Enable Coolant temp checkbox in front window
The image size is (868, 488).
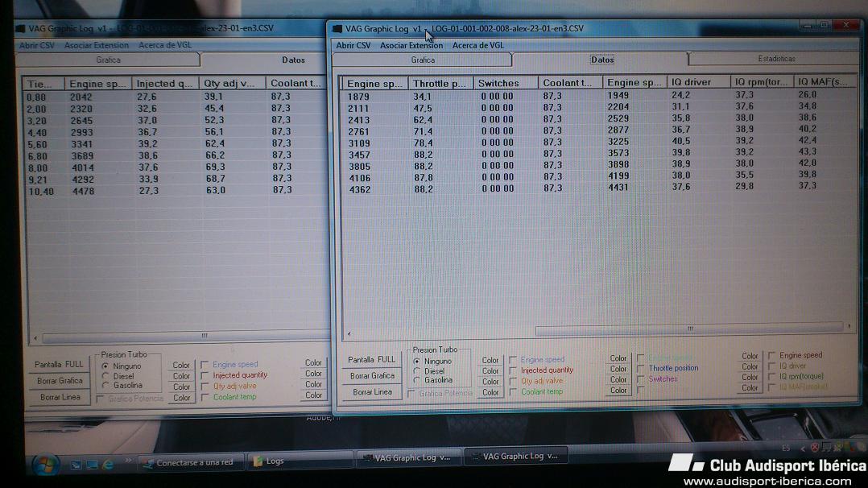click(513, 391)
